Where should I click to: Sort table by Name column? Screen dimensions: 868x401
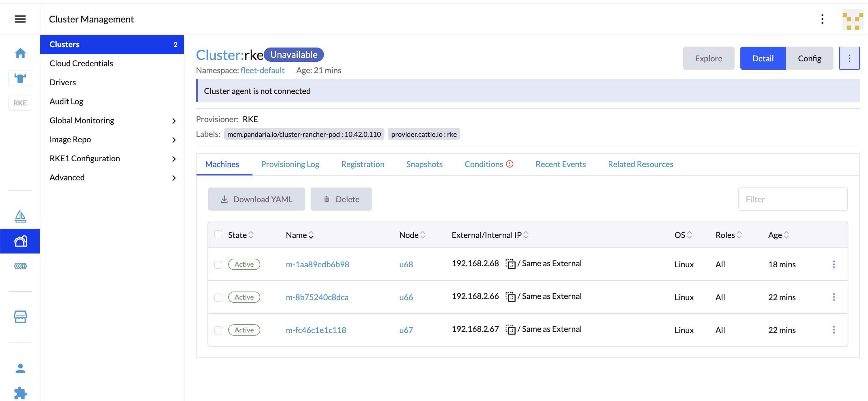pos(299,235)
